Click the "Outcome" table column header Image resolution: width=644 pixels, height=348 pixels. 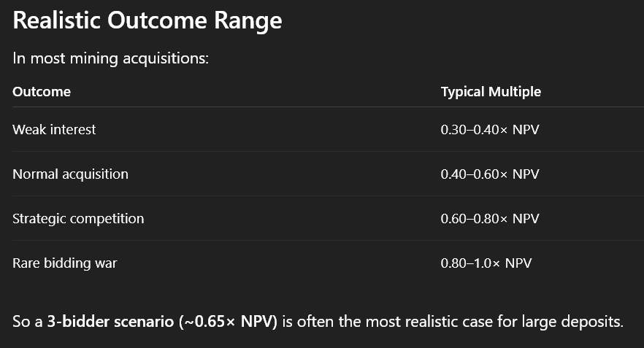[42, 92]
